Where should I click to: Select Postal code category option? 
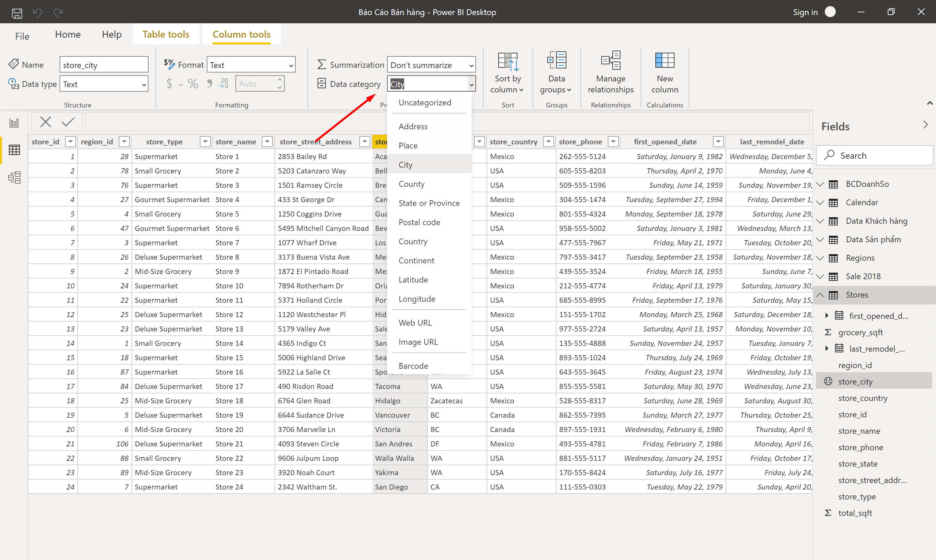tap(429, 222)
